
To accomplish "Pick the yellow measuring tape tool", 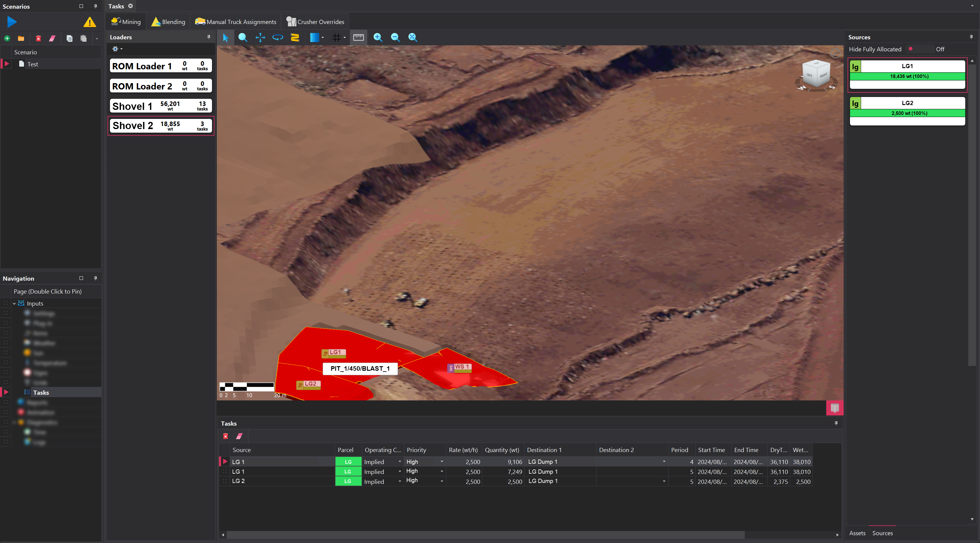I will point(295,37).
